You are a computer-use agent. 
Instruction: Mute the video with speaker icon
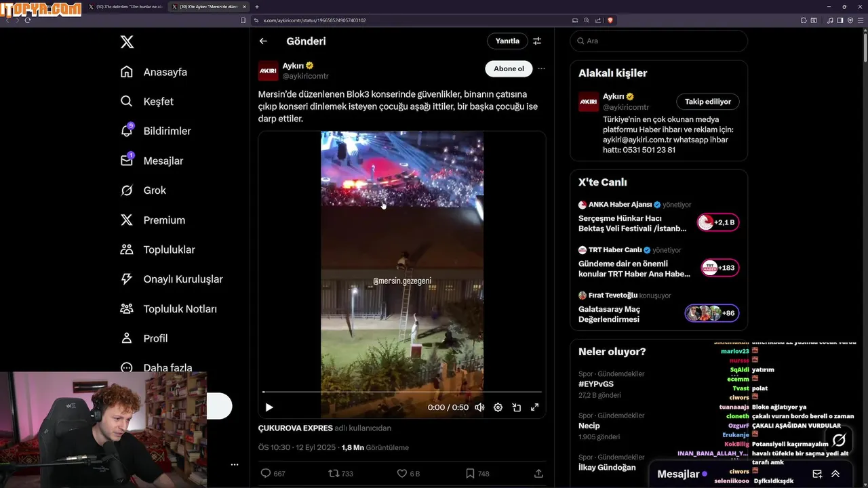[479, 407]
